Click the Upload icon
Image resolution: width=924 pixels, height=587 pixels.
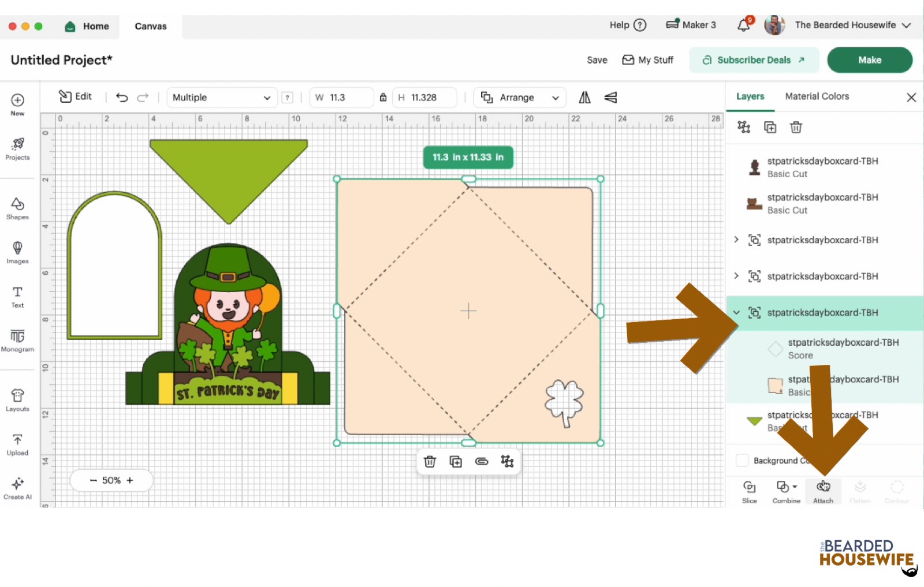tap(17, 444)
